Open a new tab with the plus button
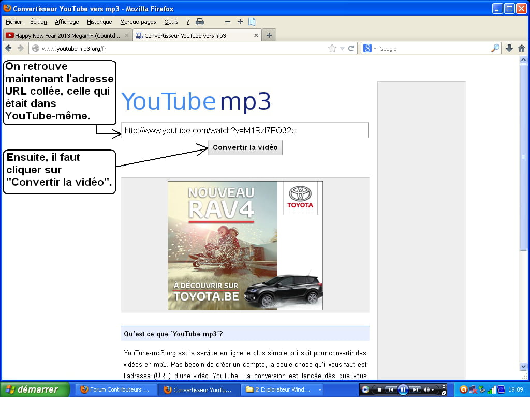530x420 pixels. [269, 35]
